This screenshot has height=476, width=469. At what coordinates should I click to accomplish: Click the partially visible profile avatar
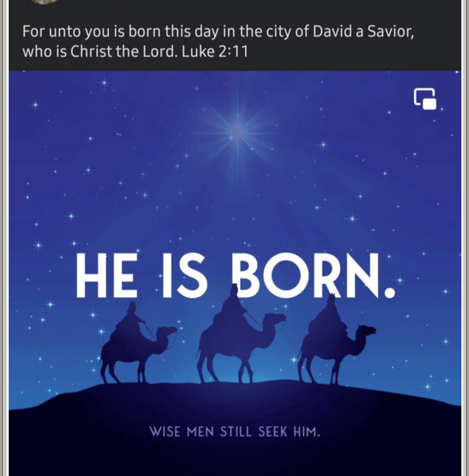44,1
